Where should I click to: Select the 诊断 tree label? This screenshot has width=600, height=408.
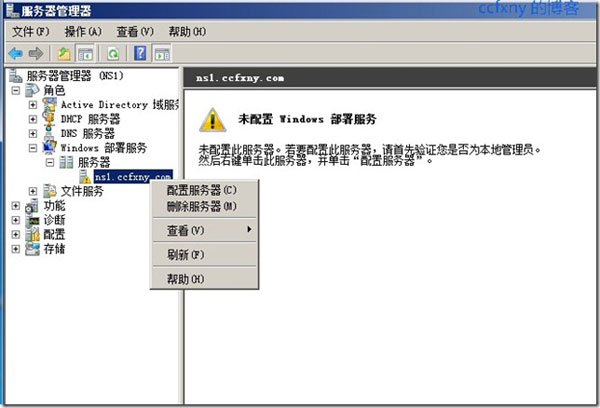pos(54,220)
